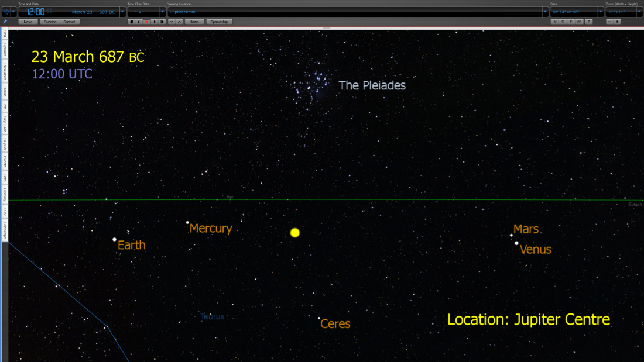Image resolution: width=644 pixels, height=362 pixels.
Task: Step time forward one increment
Action: click(162, 22)
